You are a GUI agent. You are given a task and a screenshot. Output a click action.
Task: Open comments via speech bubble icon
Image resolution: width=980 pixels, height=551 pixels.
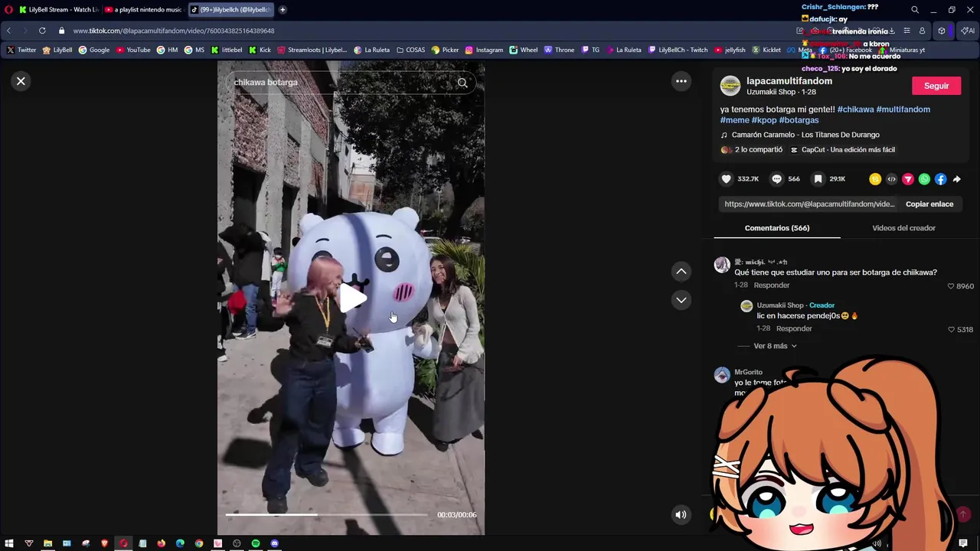point(777,179)
